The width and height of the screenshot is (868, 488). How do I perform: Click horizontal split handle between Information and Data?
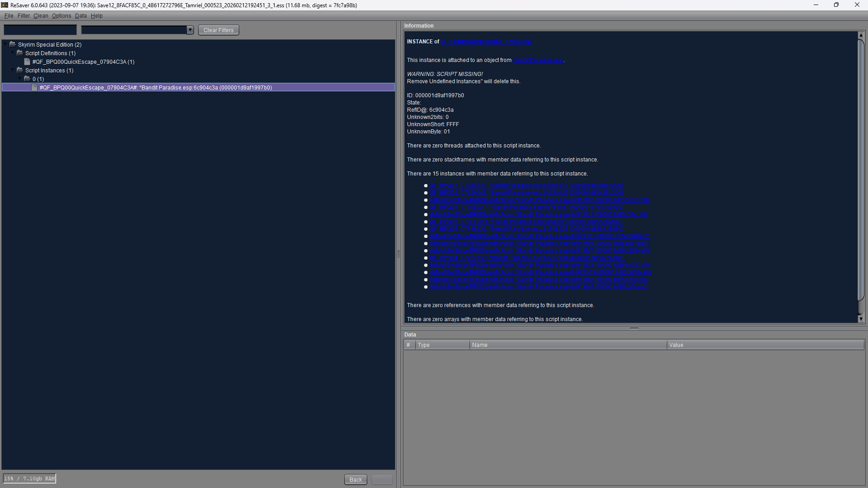[634, 328]
